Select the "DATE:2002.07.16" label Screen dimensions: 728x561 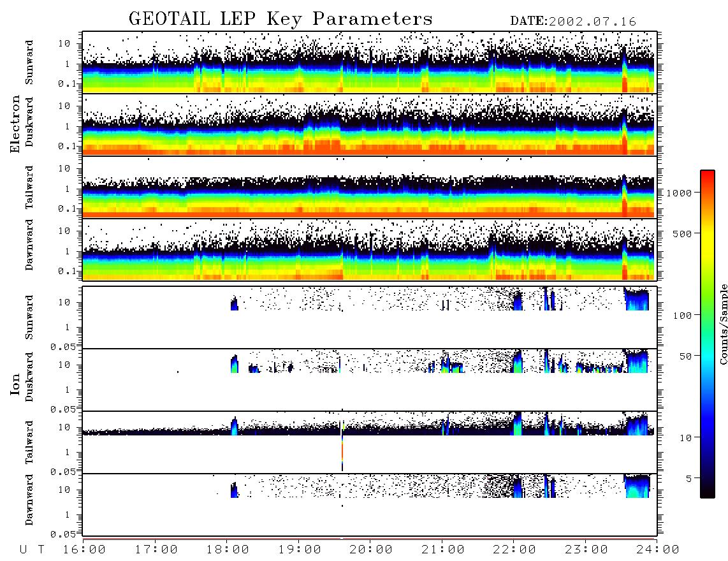pos(573,22)
